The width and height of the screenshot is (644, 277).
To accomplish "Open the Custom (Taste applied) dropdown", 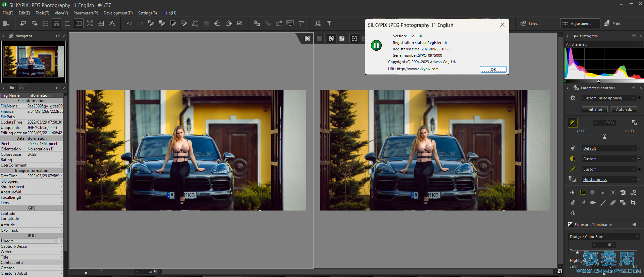I will [x=608, y=98].
